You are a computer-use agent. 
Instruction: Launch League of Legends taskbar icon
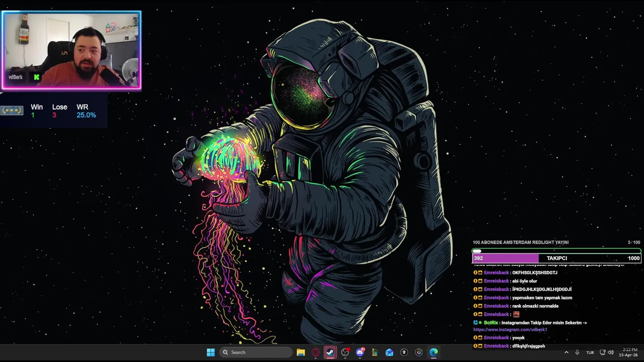374,352
